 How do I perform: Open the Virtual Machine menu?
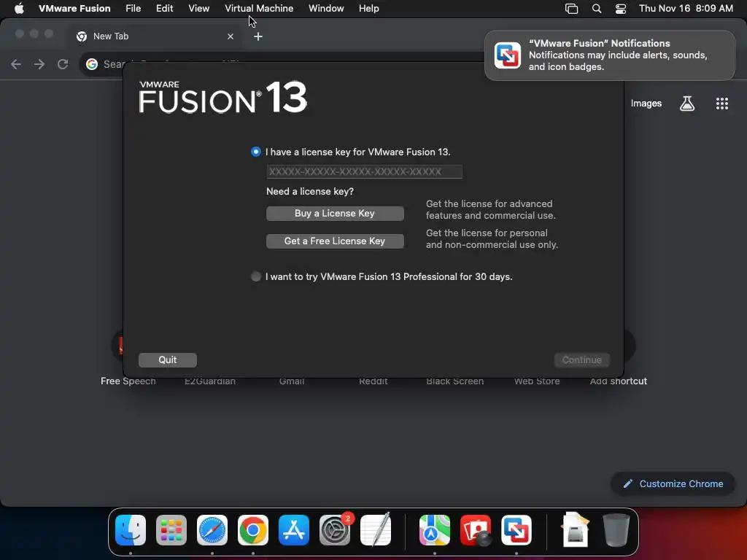point(259,9)
